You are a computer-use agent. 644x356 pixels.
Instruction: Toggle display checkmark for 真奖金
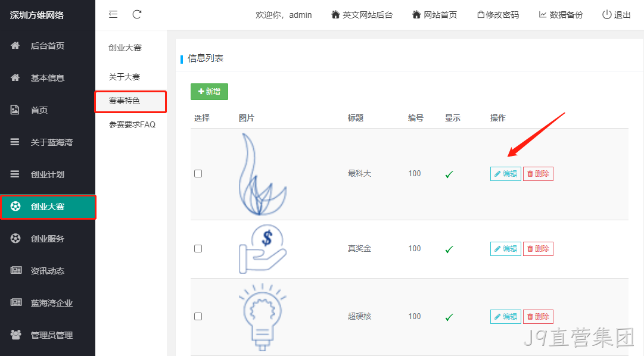pos(449,249)
